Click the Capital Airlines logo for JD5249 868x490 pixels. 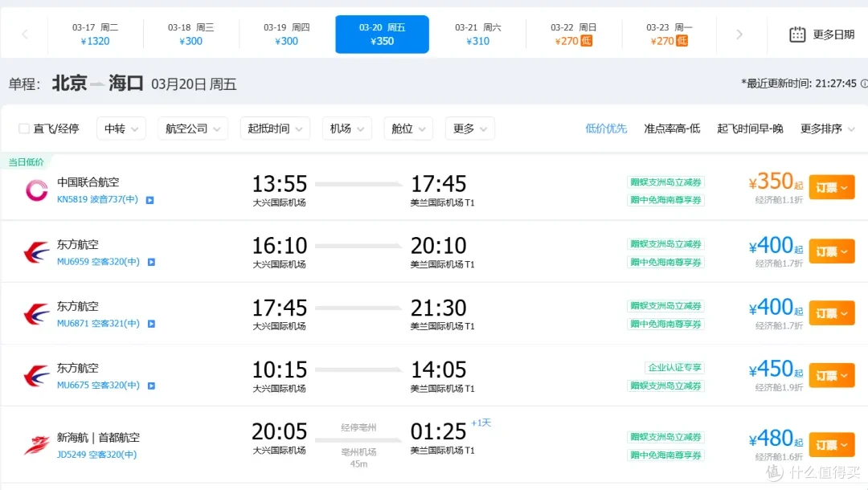coord(36,445)
